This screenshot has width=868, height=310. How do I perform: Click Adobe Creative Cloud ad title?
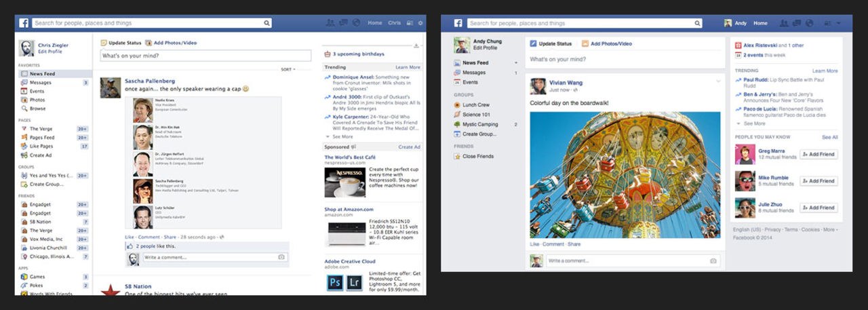(349, 261)
